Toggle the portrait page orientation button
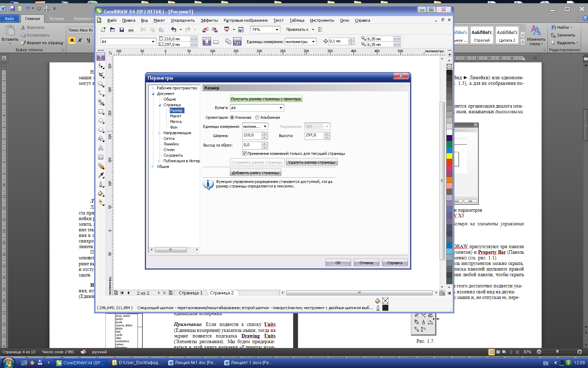The height and width of the screenshot is (368, 588). point(207,42)
